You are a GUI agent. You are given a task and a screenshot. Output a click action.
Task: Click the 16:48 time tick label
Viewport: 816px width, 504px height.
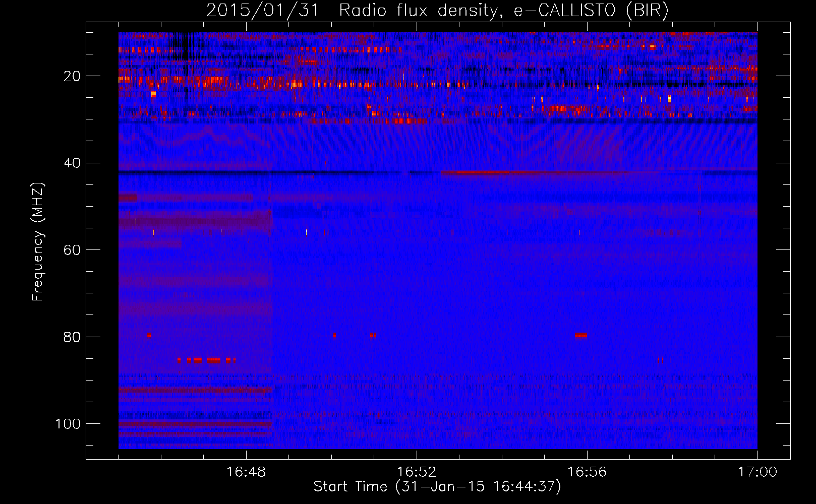point(246,472)
